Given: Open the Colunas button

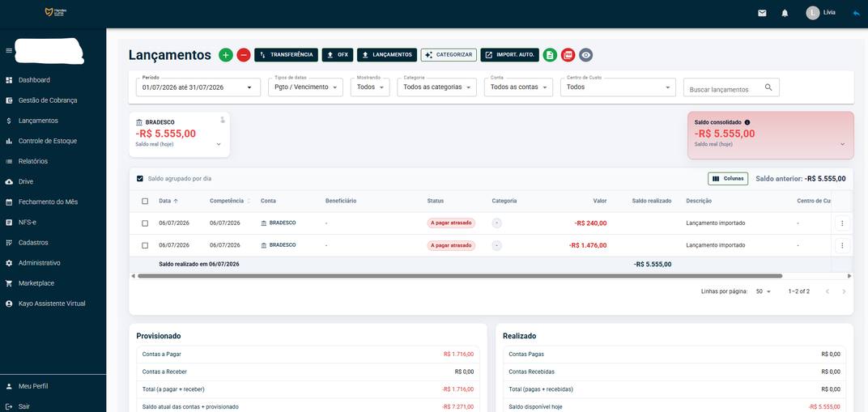Looking at the screenshot, I should click(728, 179).
